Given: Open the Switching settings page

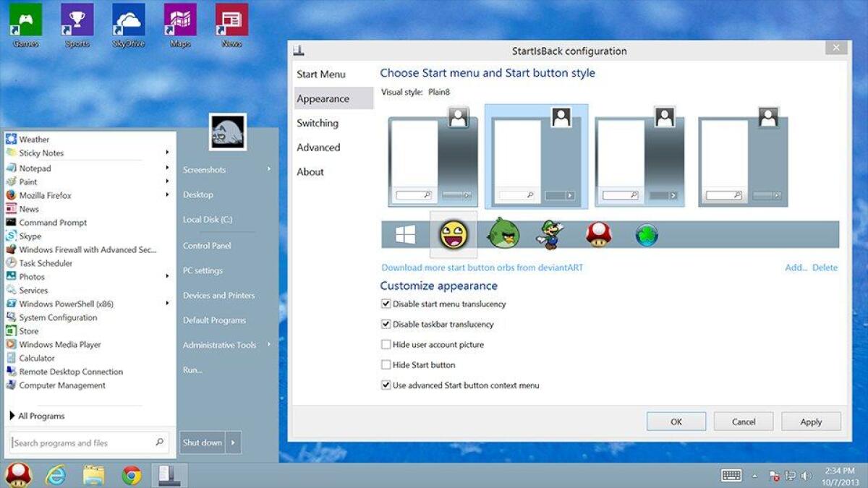Looking at the screenshot, I should (x=318, y=123).
